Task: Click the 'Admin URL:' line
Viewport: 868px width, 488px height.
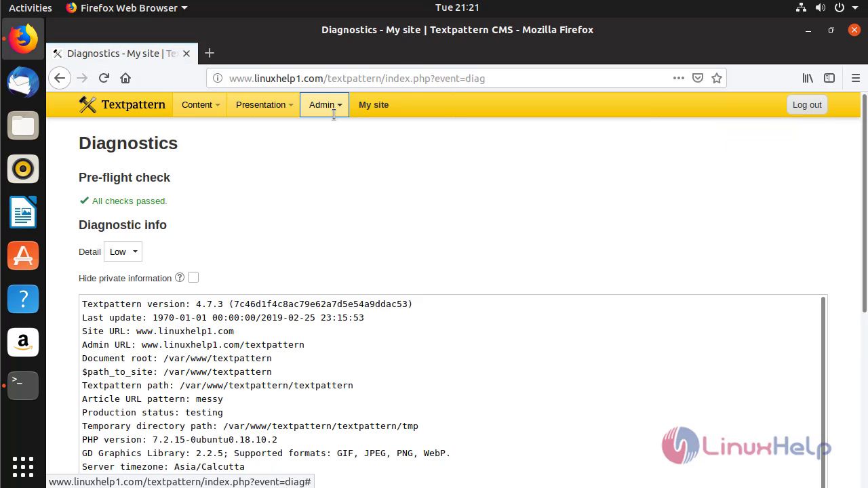Action: point(193,344)
